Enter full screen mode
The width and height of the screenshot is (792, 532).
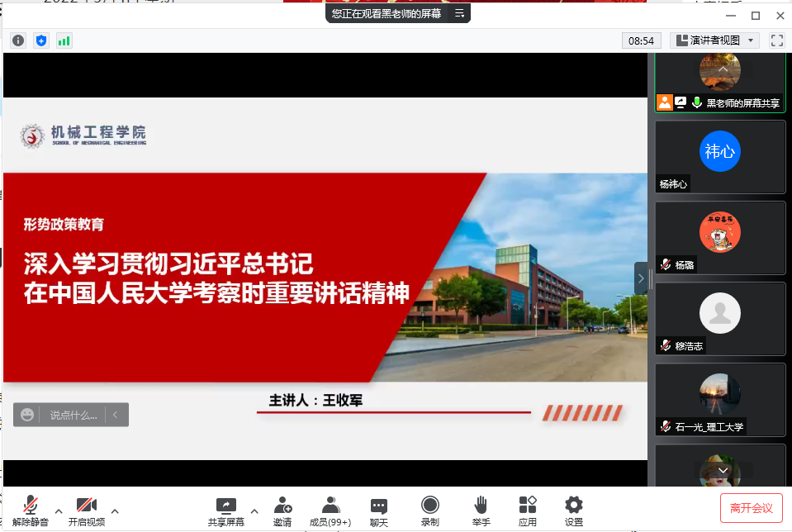tap(776, 40)
